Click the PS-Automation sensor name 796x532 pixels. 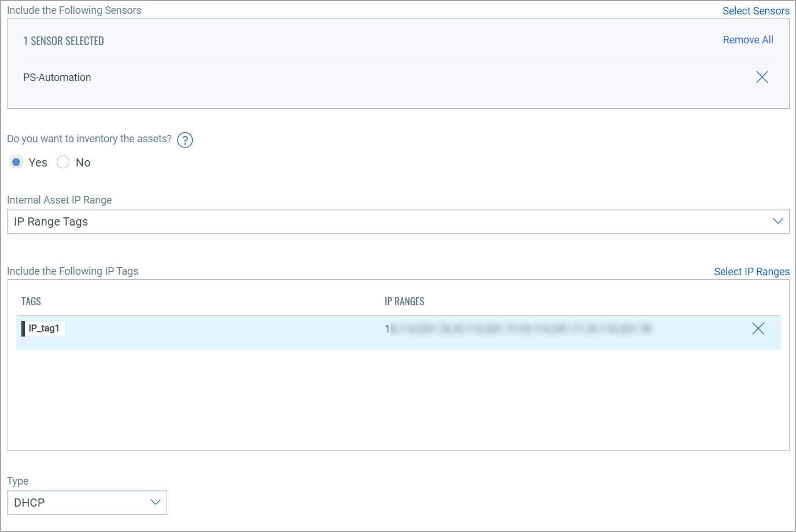57,77
